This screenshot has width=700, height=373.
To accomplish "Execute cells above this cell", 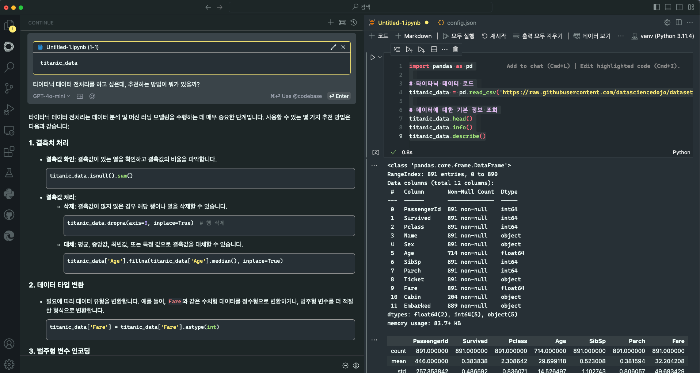I will pos(409,49).
